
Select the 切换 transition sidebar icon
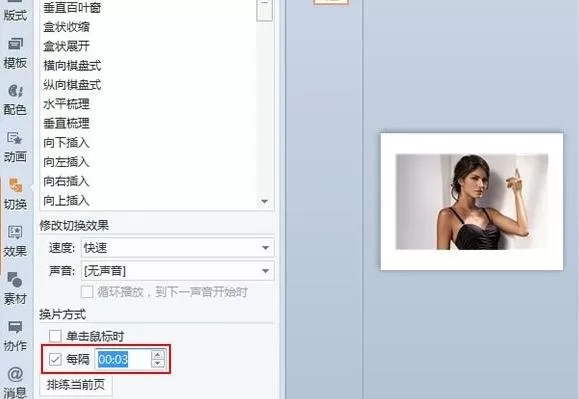tap(15, 194)
